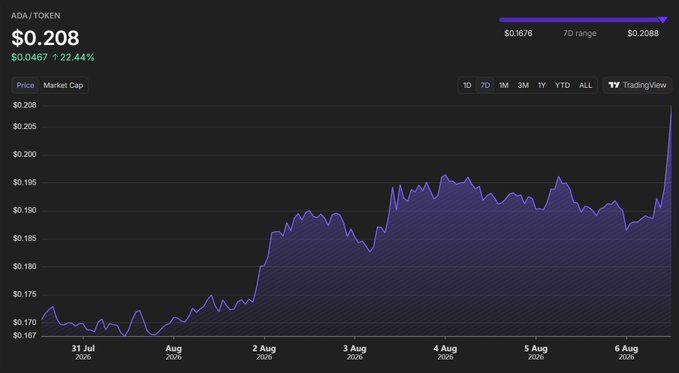Click the ADA / TOKEN pair label
Viewport: 679px width, 373px height.
(x=36, y=16)
